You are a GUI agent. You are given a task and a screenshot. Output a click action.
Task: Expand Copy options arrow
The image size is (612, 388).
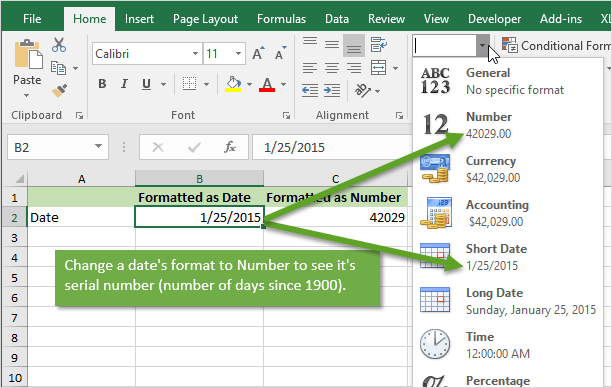pos(75,69)
